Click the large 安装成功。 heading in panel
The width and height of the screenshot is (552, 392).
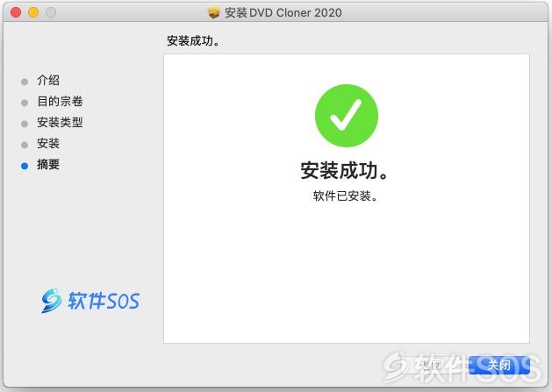(344, 171)
